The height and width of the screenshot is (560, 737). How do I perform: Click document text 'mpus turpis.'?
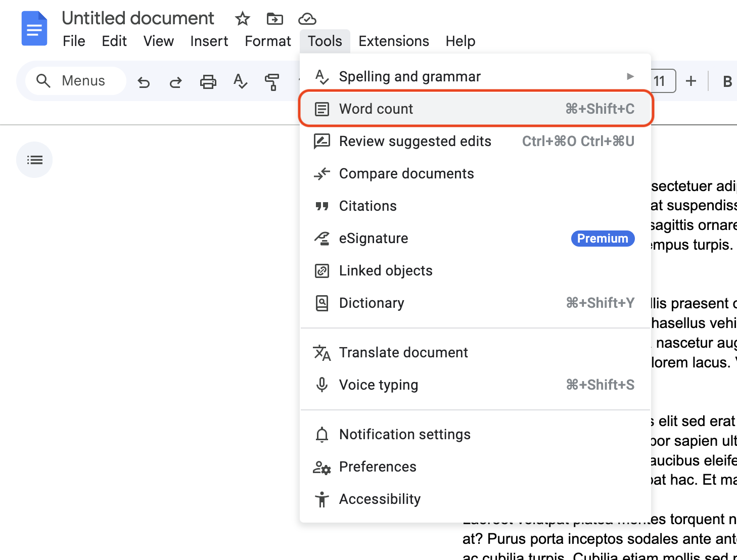coord(692,245)
